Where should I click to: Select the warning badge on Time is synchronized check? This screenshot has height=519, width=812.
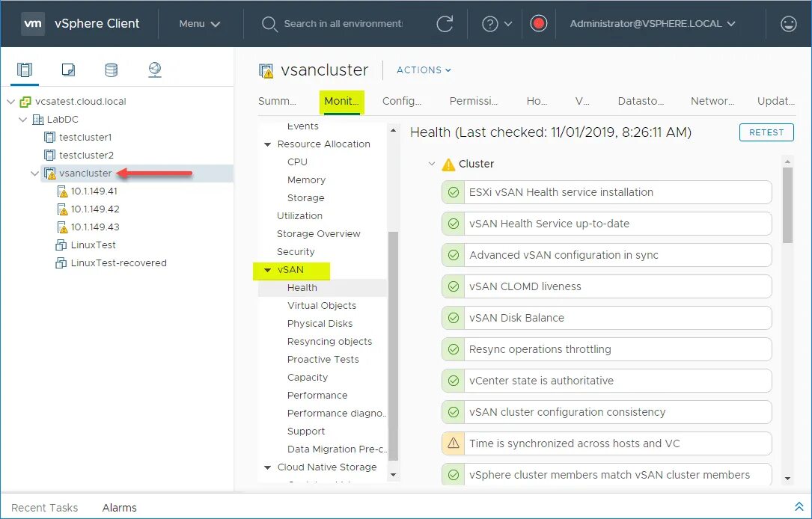[x=452, y=443]
